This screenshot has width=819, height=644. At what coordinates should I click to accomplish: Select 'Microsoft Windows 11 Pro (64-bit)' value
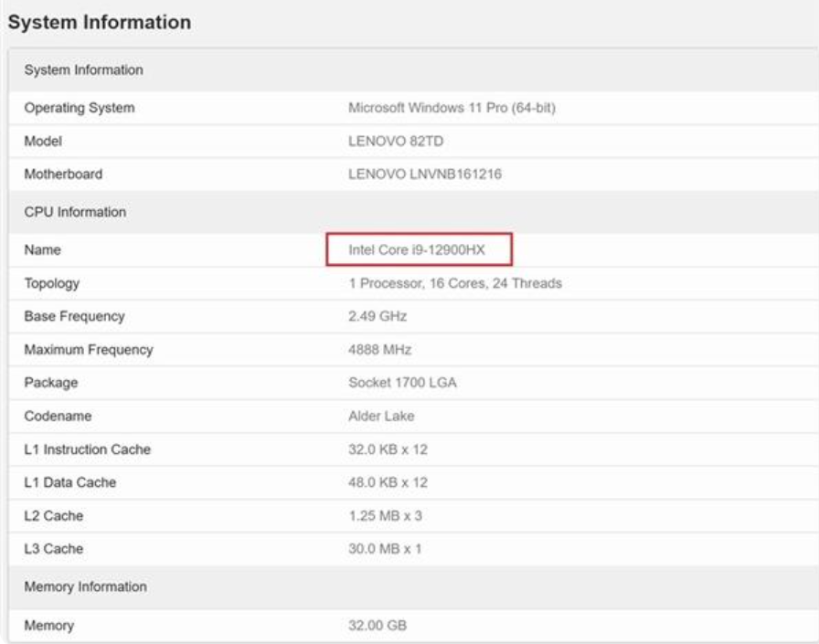point(452,108)
